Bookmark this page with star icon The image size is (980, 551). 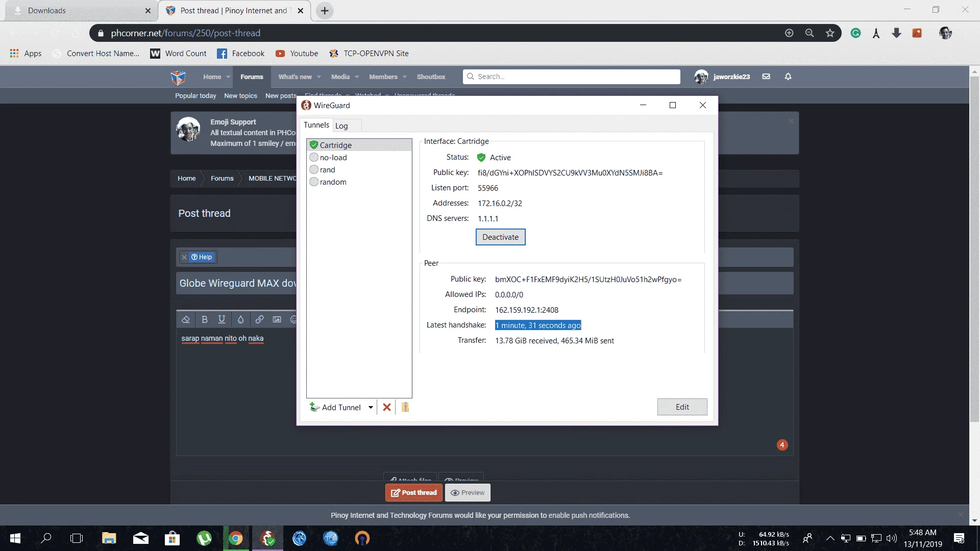[x=830, y=33]
